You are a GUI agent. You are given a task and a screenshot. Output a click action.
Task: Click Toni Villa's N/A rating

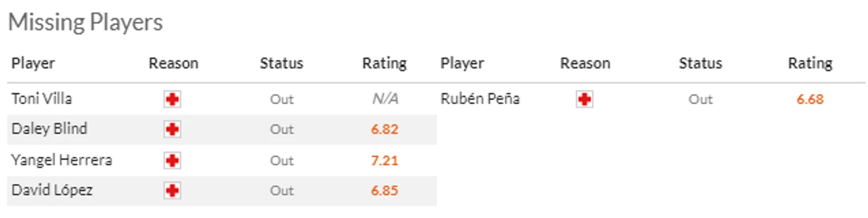385,99
